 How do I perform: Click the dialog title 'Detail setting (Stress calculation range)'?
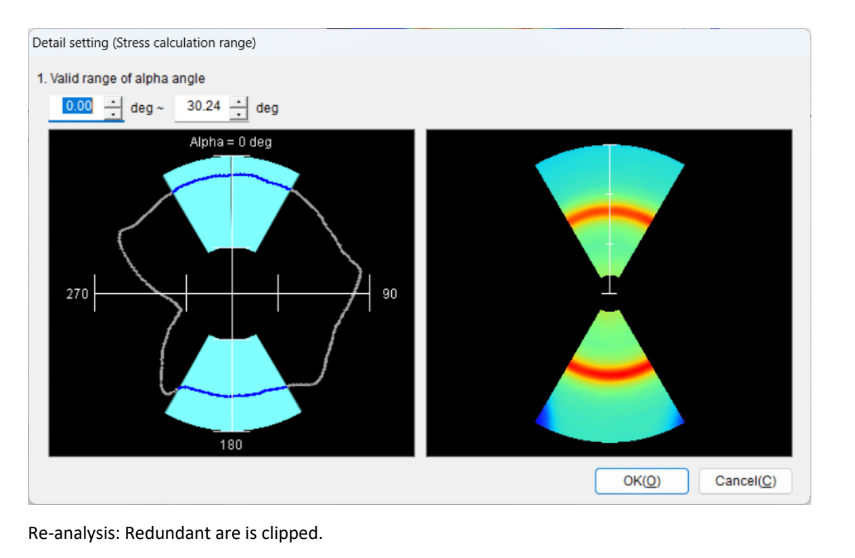144,43
